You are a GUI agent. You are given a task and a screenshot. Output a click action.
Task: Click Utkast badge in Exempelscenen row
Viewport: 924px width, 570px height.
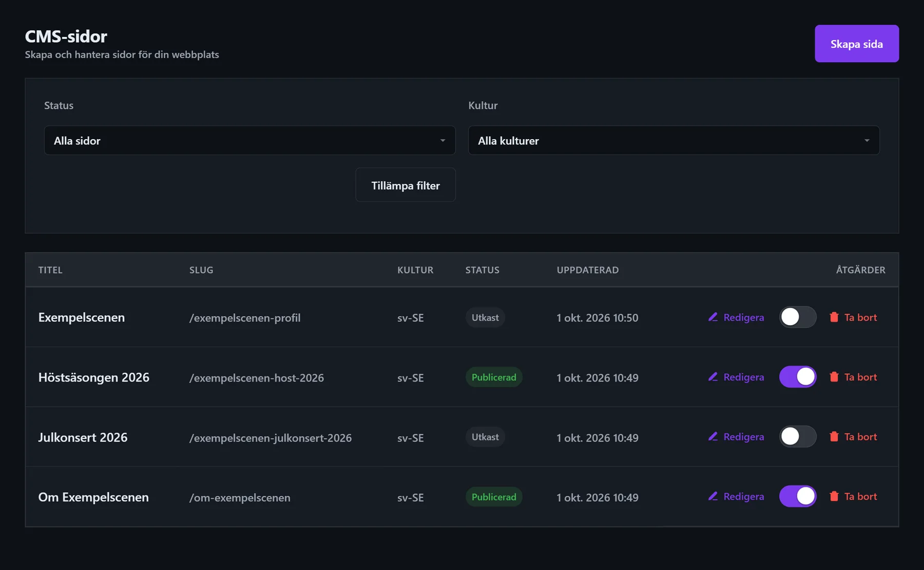point(485,317)
